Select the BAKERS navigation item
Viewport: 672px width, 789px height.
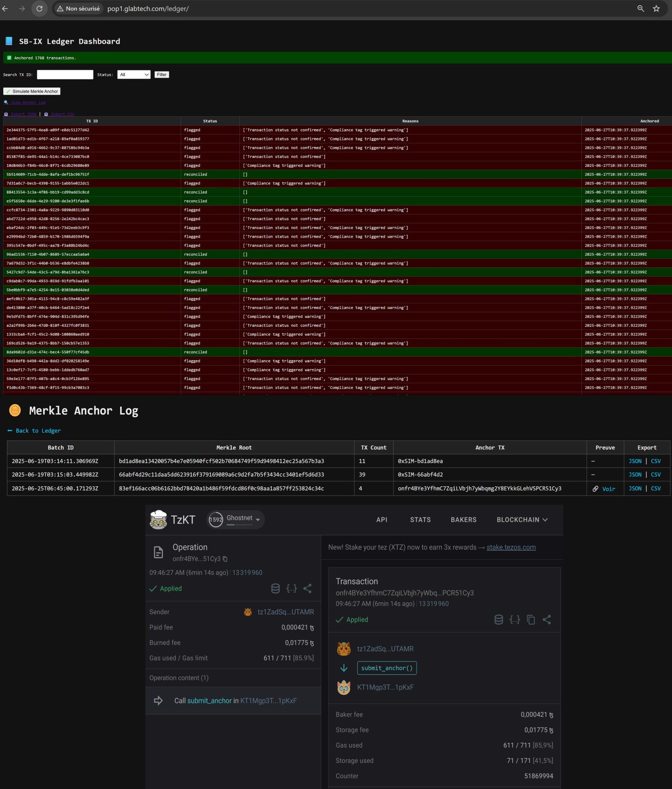pyautogui.click(x=464, y=520)
